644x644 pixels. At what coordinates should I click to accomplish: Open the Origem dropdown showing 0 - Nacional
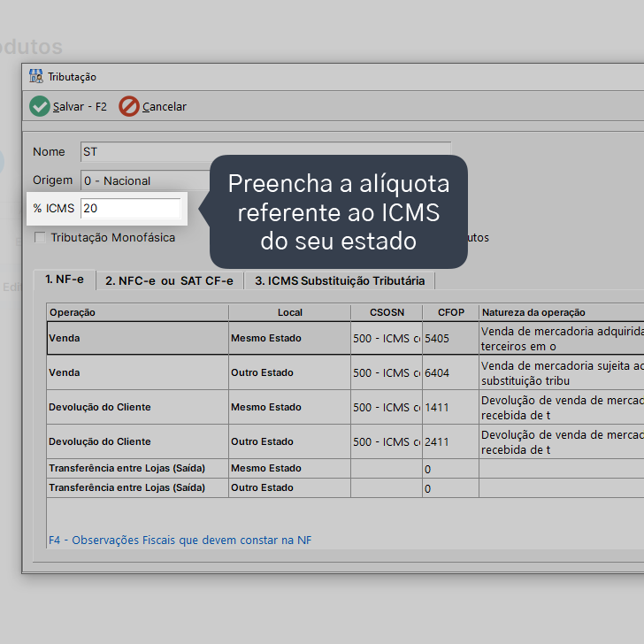(146, 180)
